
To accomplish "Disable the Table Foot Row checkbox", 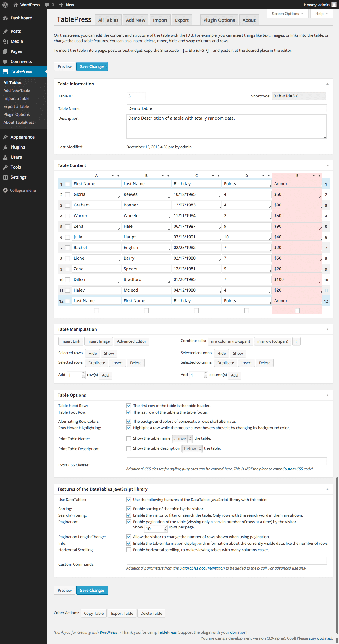I will (x=129, y=412).
